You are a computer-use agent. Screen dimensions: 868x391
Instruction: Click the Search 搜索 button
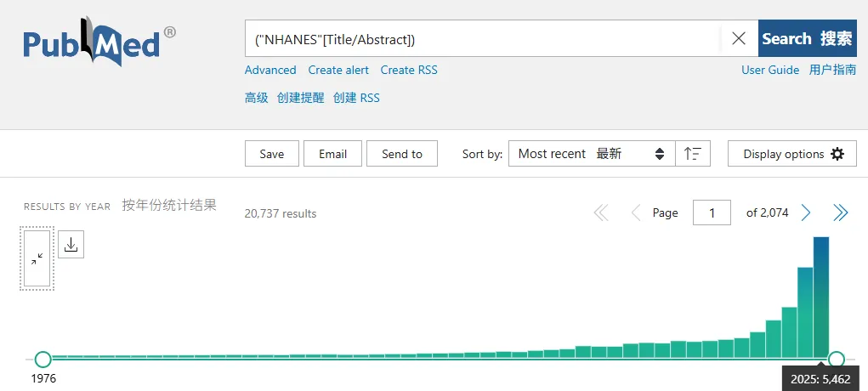(x=807, y=38)
